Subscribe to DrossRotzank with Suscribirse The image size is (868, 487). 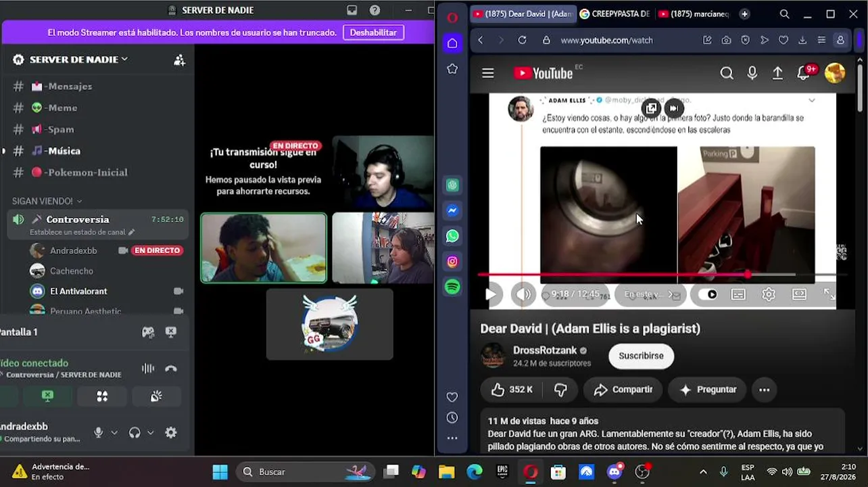641,356
